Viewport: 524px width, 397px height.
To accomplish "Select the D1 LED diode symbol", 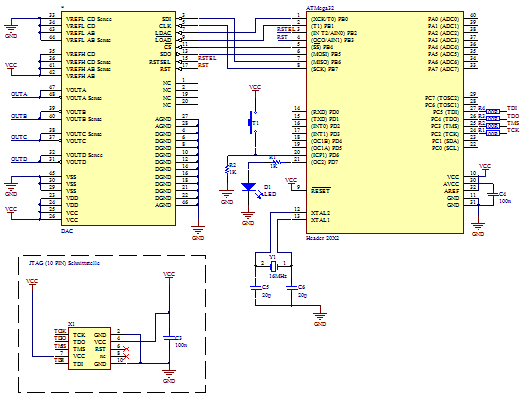I will click(x=248, y=187).
